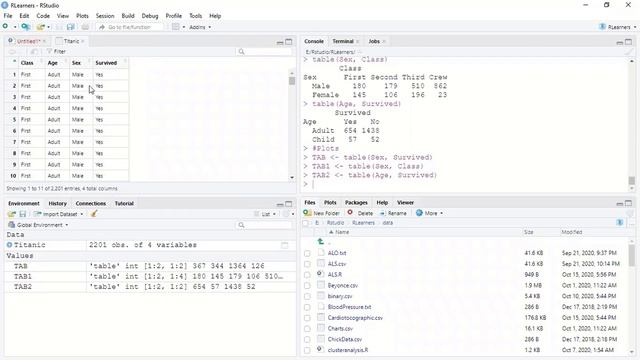Viewport: 640px width, 360px height.
Task: Minimize the data viewer pane
Action: (x=280, y=42)
